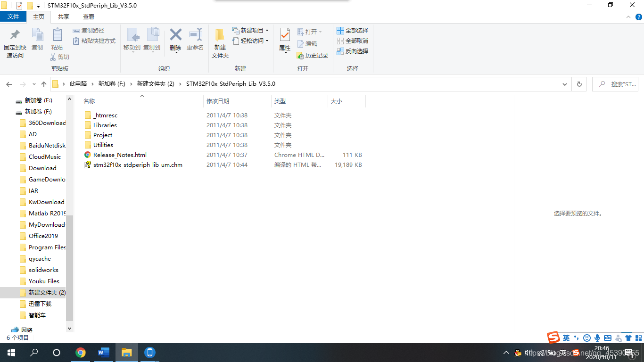Select the _htmresc folder
Viewport: 644px width, 362px height.
pyautogui.click(x=105, y=115)
